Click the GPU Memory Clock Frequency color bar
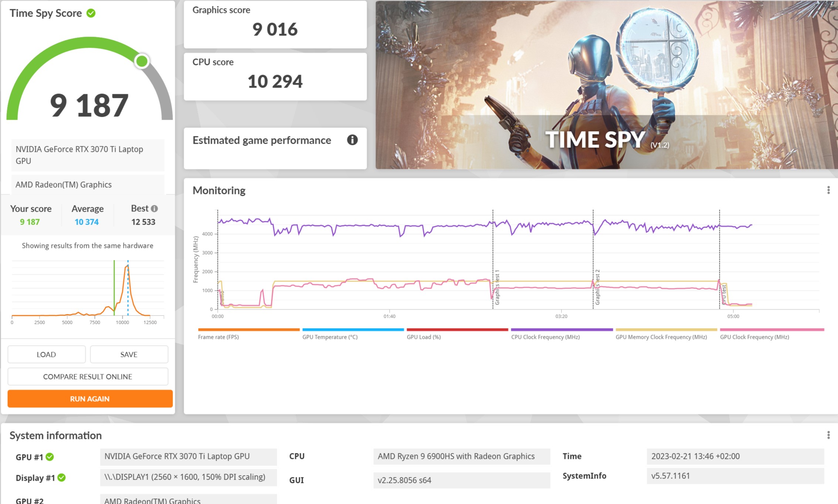This screenshot has width=838, height=504. [x=666, y=329]
